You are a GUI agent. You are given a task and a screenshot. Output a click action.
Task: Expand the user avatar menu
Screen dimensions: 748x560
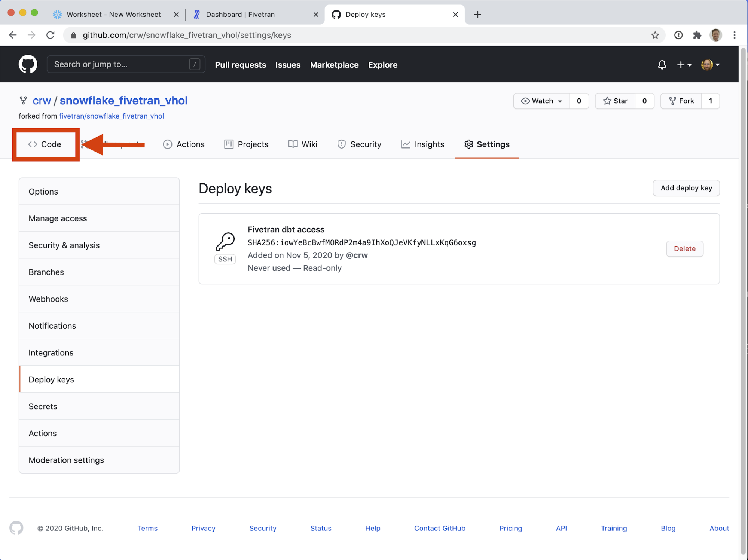710,65
